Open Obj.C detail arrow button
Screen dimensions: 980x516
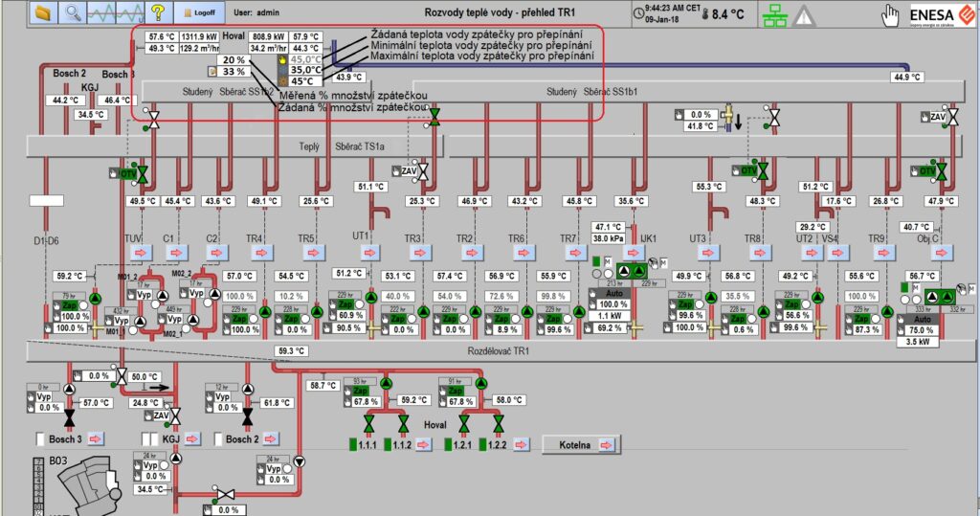tap(942, 253)
